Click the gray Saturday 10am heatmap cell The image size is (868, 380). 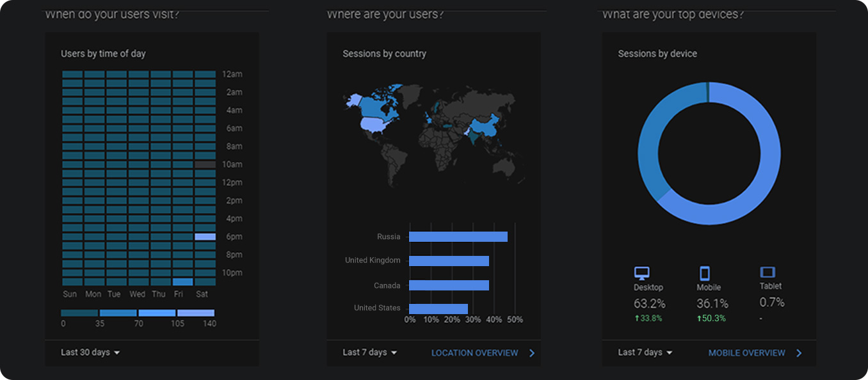(205, 164)
